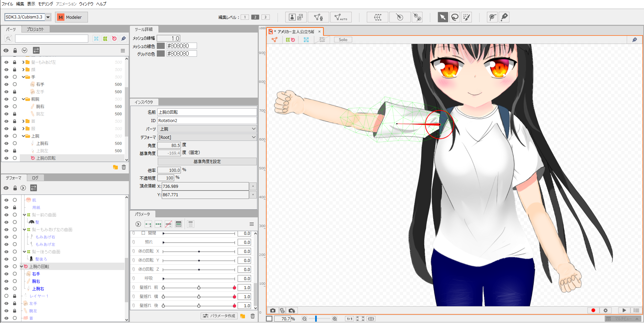Create a warp deformer from toolbar
Image resolution: width=644 pixels, height=323 pixels.
pos(378,17)
